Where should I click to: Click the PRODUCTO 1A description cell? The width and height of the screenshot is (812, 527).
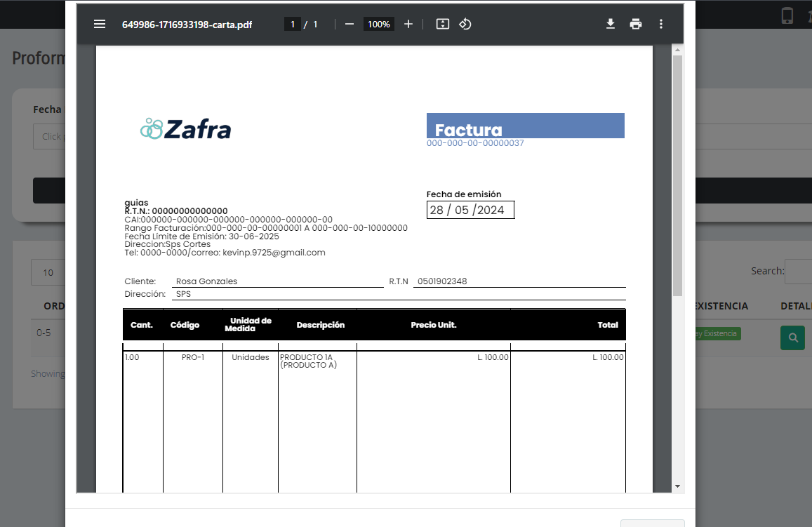309,361
